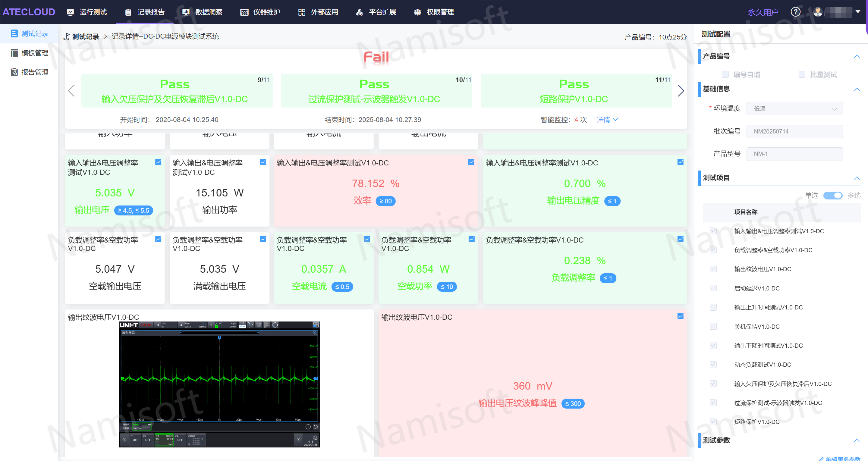Image resolution: width=868 pixels, height=461 pixels.
Task: Open chart icon on 空载输出电压 card
Action: pos(158,239)
